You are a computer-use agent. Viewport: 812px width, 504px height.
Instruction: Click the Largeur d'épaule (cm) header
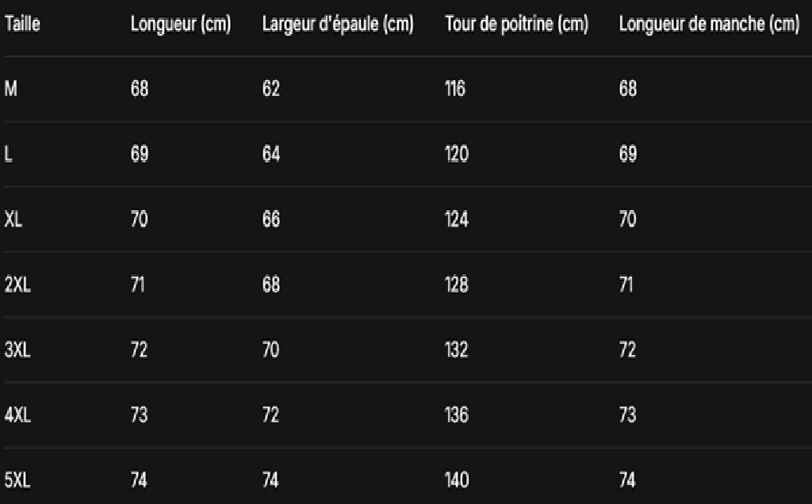[338, 25]
